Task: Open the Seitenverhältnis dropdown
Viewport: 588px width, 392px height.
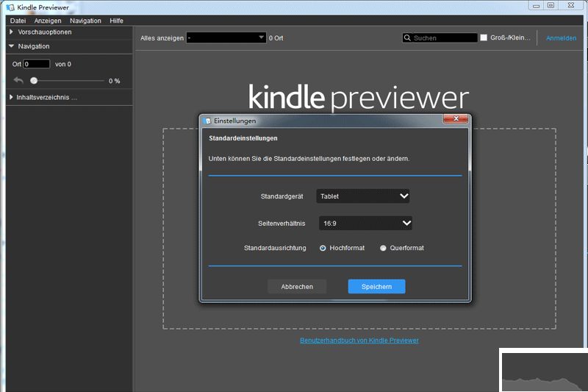Action: click(x=365, y=223)
